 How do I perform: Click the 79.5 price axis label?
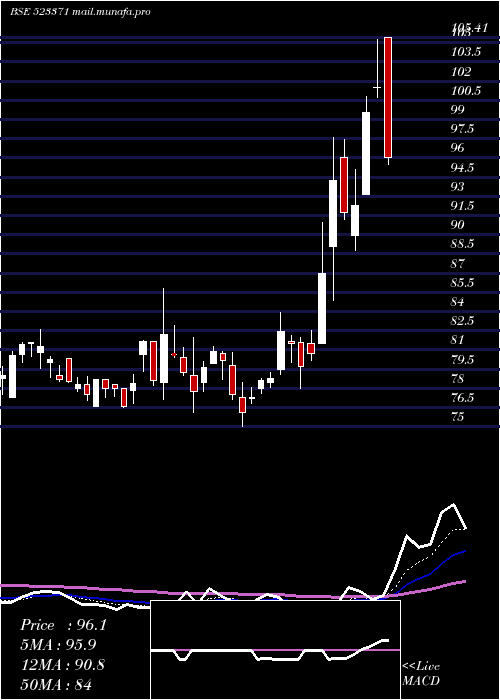pos(463,359)
